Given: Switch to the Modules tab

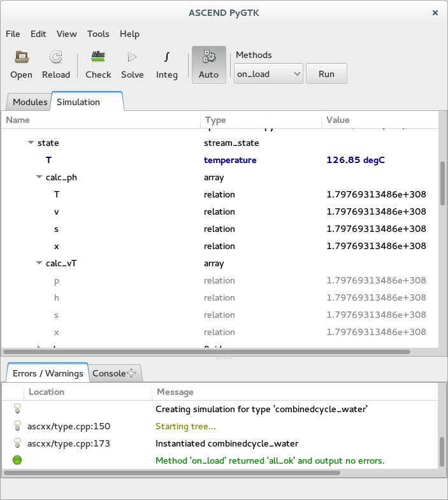Looking at the screenshot, I should point(30,102).
